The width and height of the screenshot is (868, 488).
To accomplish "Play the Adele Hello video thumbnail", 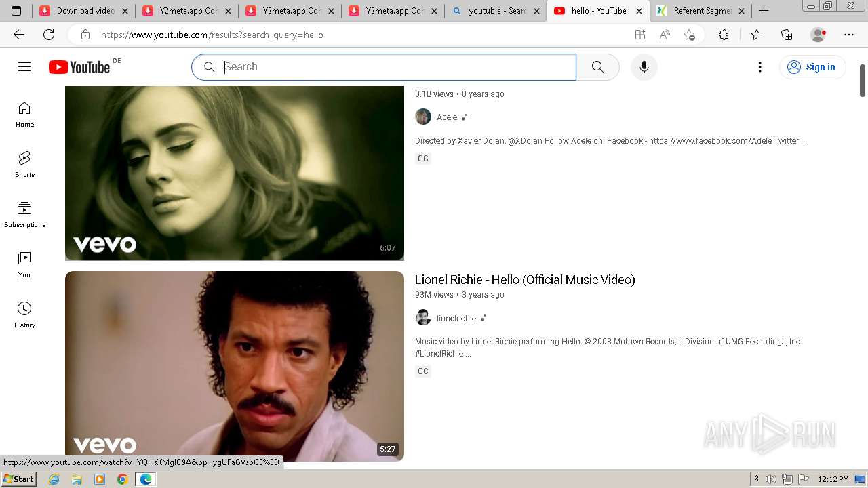I will click(235, 173).
